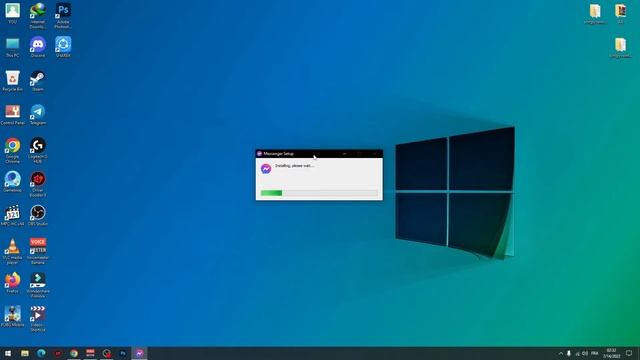Open the Discord desktop shortcut

tap(38, 47)
